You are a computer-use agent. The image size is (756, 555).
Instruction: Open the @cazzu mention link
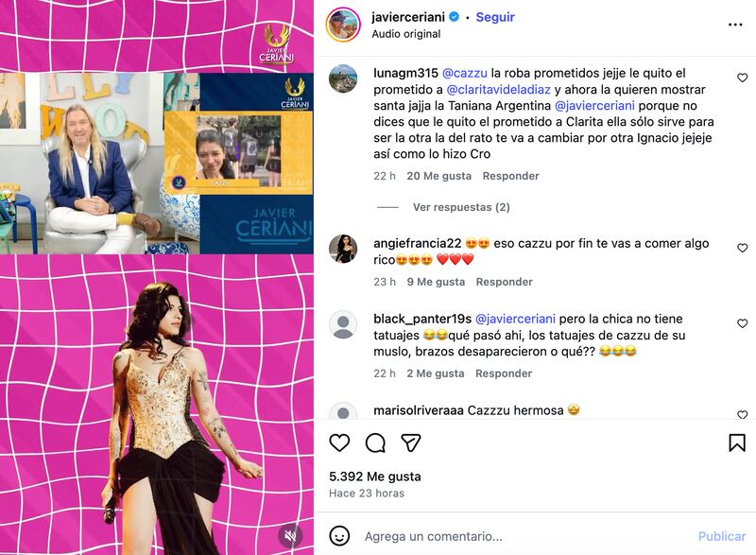pyautogui.click(x=464, y=74)
